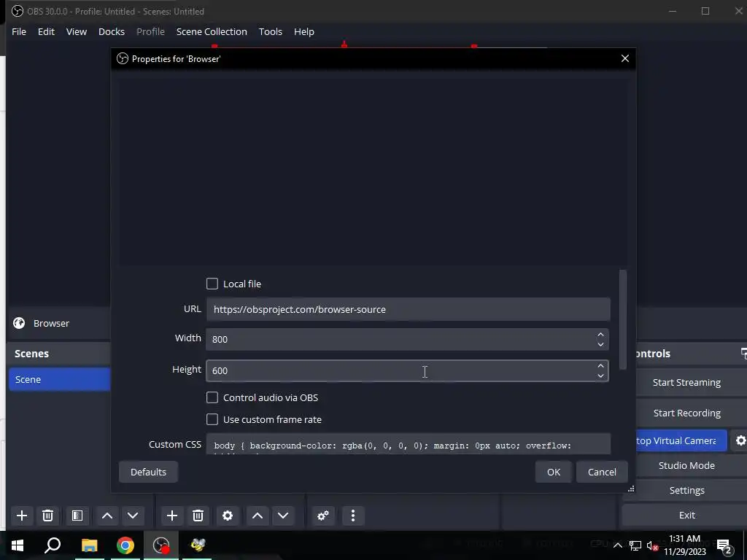Enable Control audio via OBS checkbox
This screenshot has width=747, height=560.
click(212, 397)
